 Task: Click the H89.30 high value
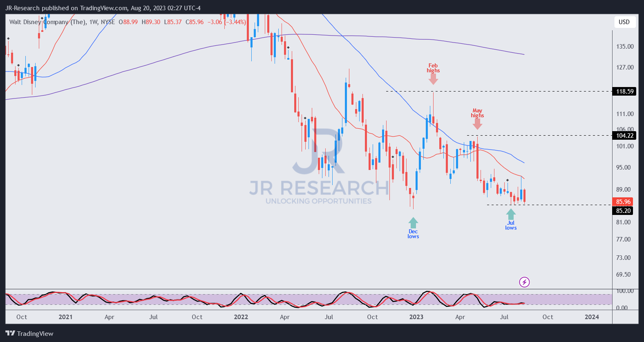click(151, 22)
